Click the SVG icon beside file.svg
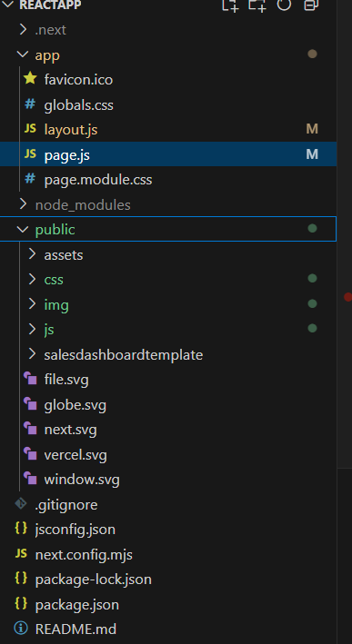 30,378
